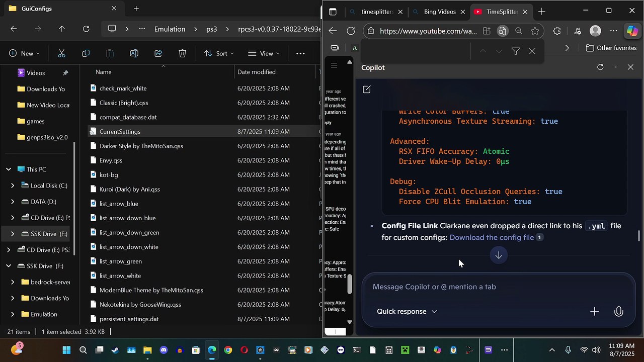The image size is (644, 362).
Task: Open Edge tab actions menu icon
Action: (x=333, y=12)
